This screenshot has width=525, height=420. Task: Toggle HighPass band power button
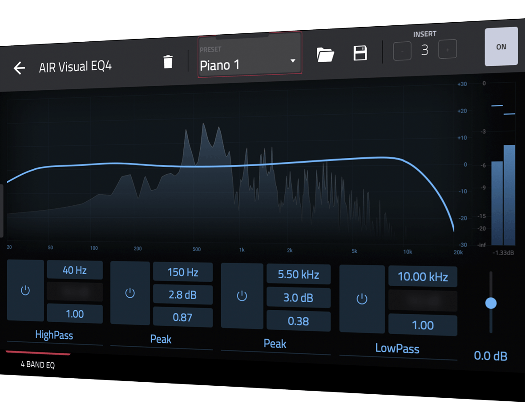pyautogui.click(x=25, y=291)
